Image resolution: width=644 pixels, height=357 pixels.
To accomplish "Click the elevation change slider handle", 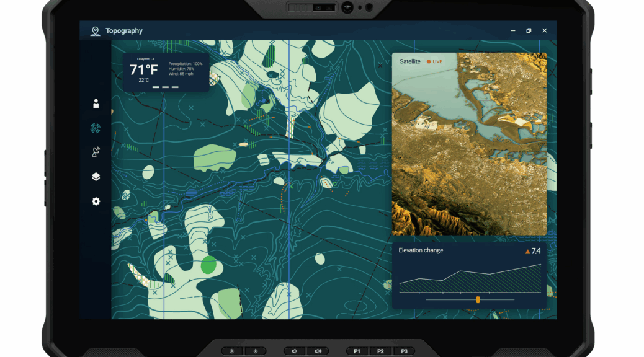I will pos(478,300).
